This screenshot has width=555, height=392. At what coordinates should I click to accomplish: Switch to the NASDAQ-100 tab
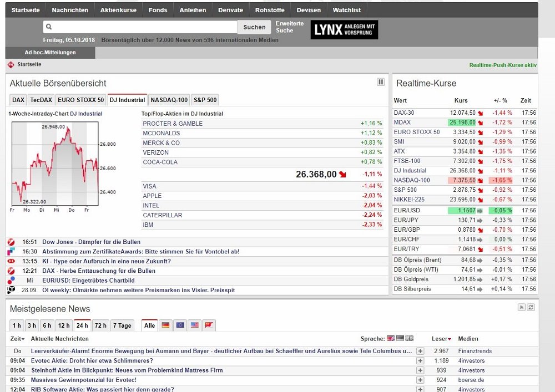pos(169,100)
